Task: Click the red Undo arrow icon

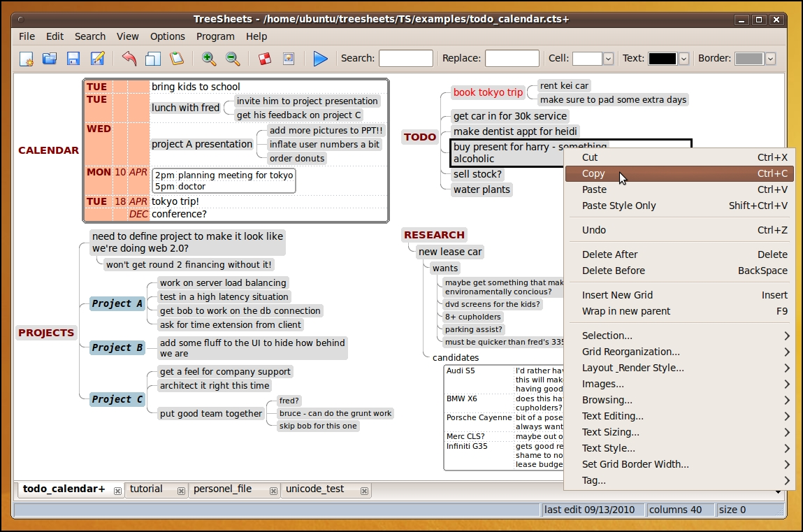Action: tap(129, 59)
